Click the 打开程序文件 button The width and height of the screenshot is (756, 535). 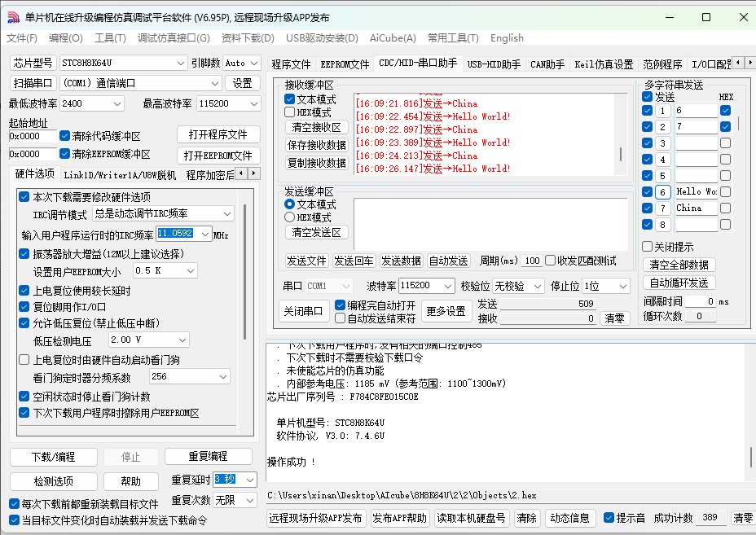point(218,134)
